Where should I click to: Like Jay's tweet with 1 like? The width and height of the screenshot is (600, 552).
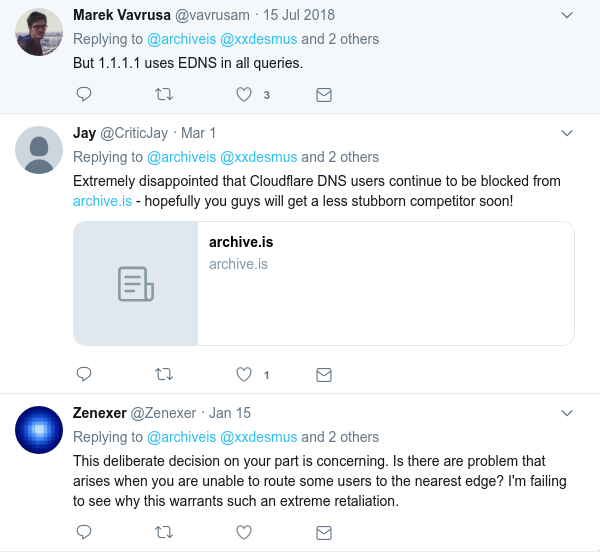point(244,374)
